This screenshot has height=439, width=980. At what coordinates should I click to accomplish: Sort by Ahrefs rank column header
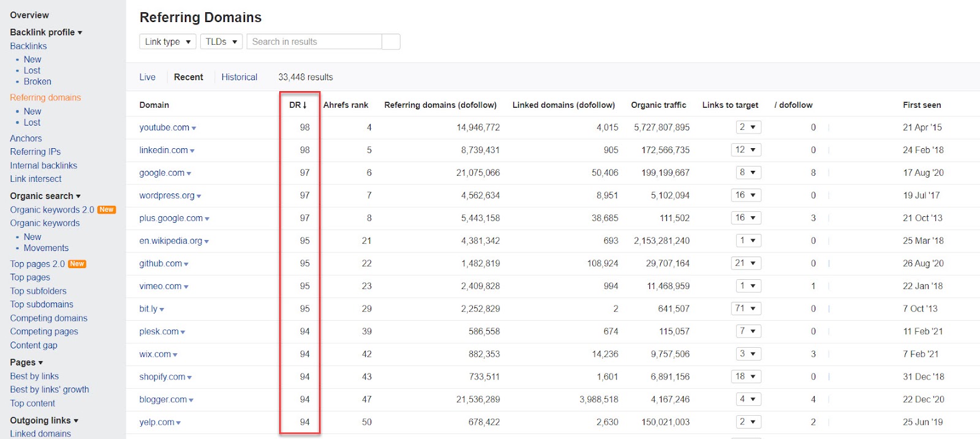[345, 105]
